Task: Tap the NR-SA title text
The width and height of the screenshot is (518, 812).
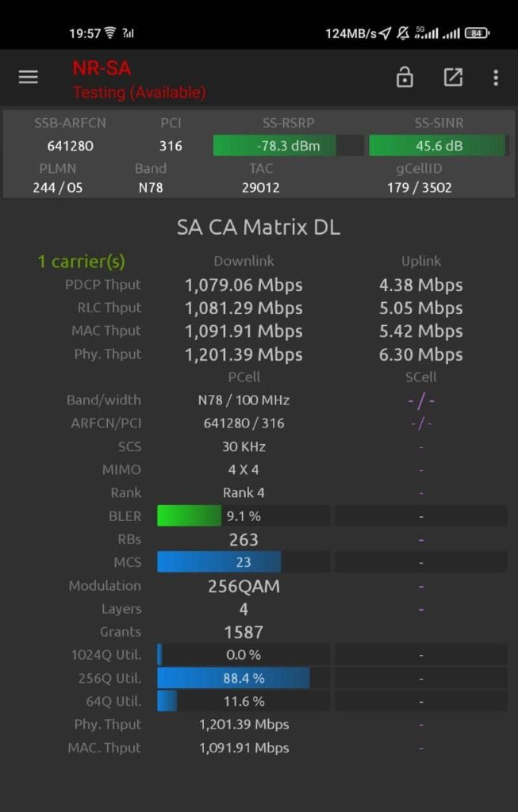Action: [102, 68]
